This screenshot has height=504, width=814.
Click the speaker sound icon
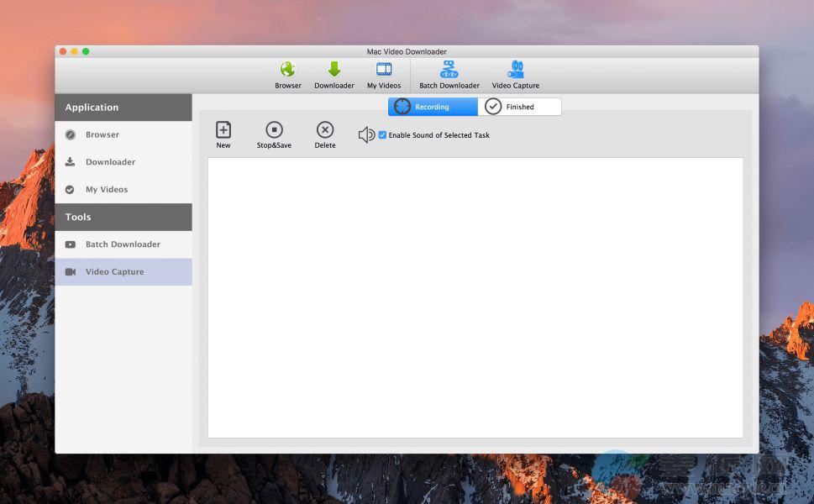tap(366, 135)
